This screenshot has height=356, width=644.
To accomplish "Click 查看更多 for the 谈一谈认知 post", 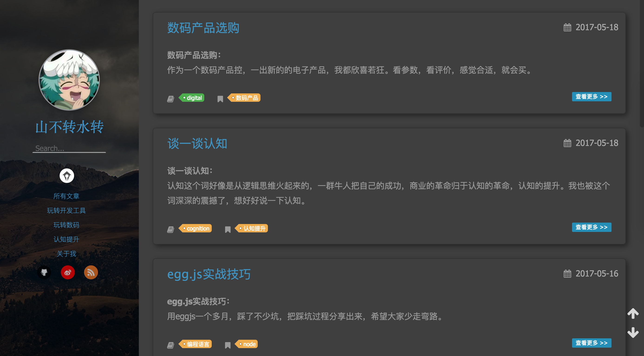I will (591, 227).
